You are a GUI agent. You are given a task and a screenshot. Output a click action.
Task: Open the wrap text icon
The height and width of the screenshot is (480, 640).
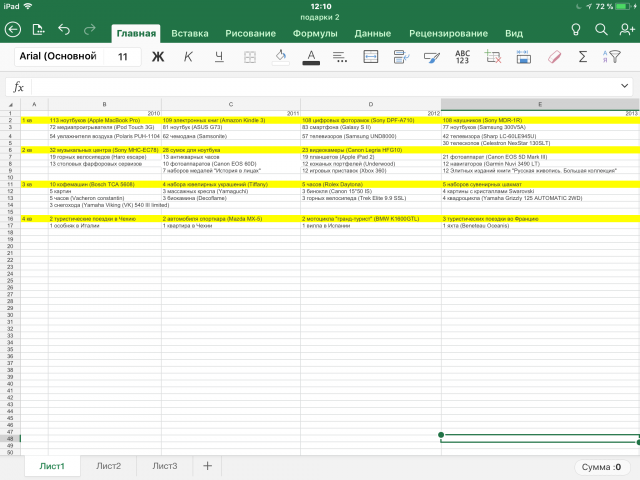coord(401,57)
